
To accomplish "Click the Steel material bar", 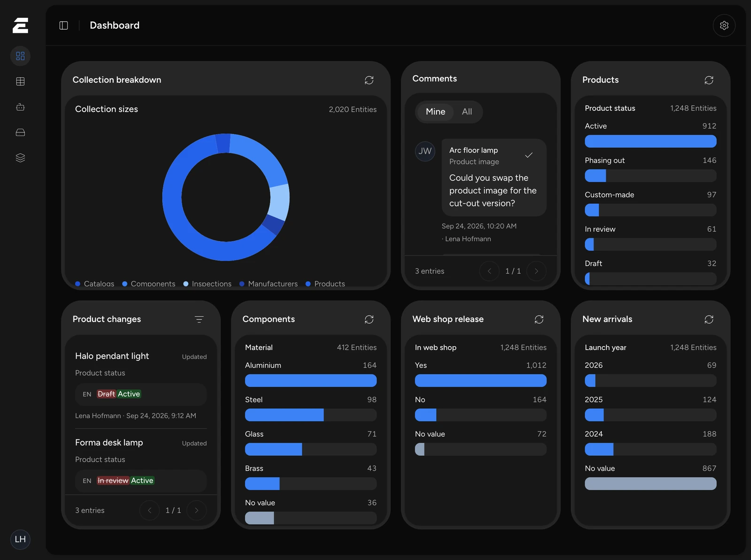I will tap(311, 415).
